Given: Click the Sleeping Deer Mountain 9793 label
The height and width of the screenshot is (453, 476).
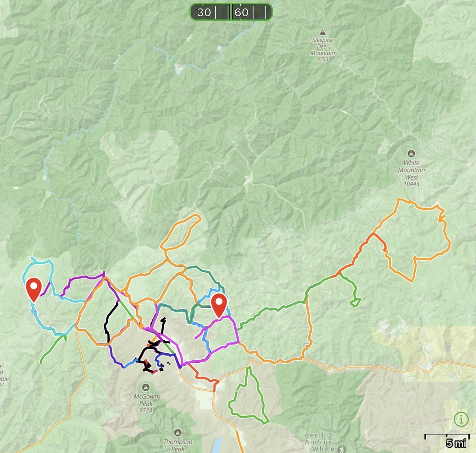Looking at the screenshot, I should pos(322,49).
